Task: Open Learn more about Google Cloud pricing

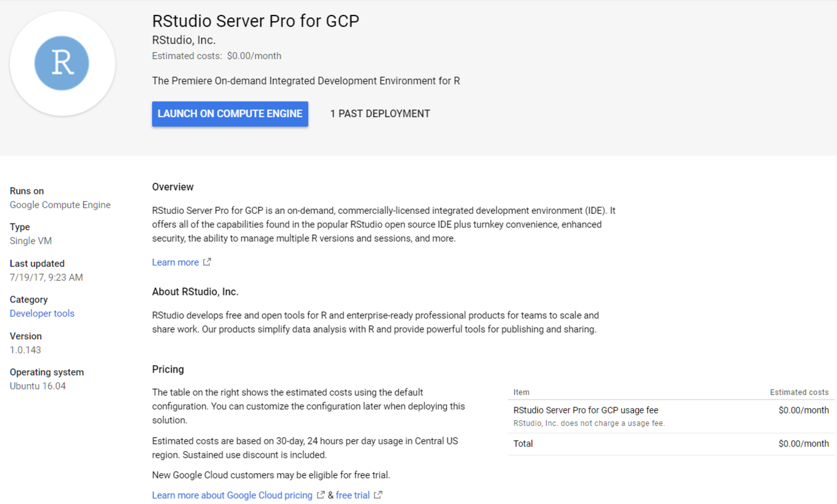Action: 232,495
